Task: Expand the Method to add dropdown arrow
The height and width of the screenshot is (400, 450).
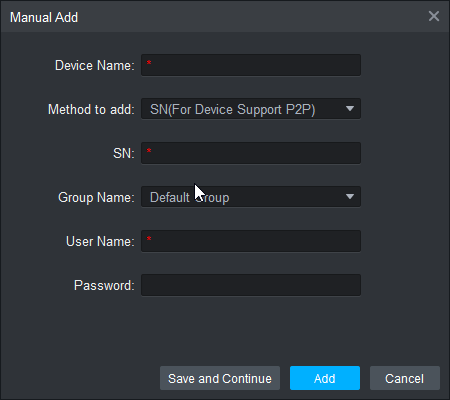Action: point(350,109)
